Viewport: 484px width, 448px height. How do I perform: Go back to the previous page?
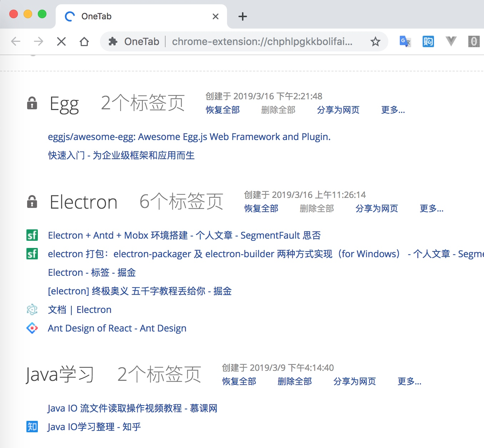(16, 42)
